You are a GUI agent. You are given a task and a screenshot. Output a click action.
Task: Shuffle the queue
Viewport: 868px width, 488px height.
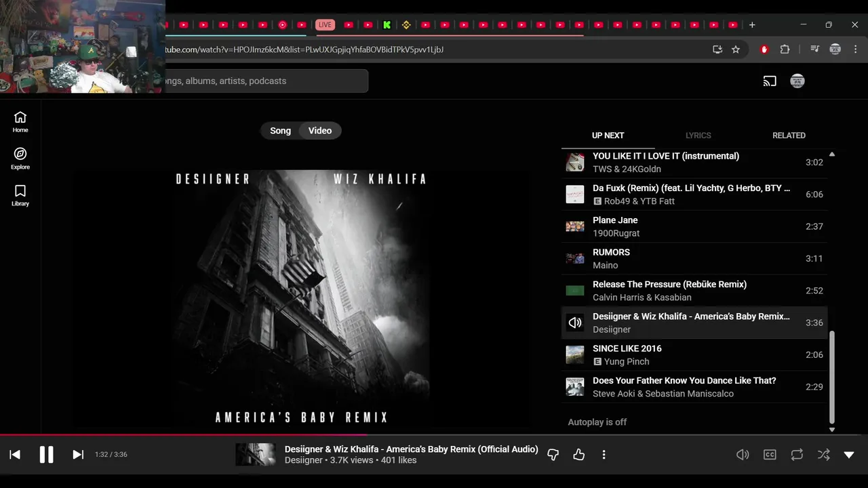pyautogui.click(x=823, y=455)
